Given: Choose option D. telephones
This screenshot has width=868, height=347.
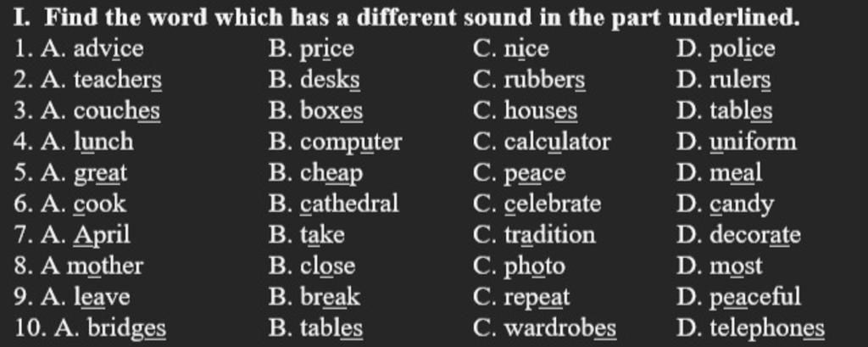Looking at the screenshot, I should pos(751,328).
